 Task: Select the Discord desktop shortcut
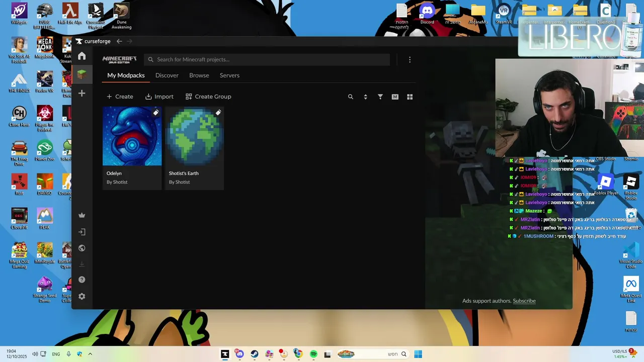coord(427,14)
